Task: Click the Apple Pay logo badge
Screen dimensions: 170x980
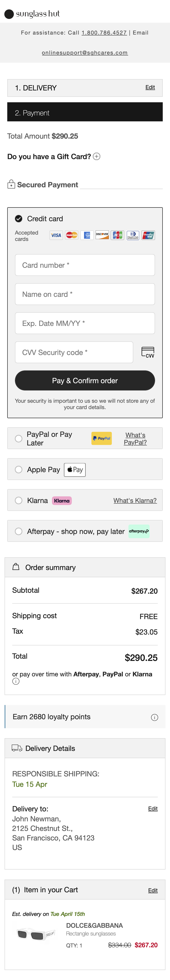Action: pos(75,469)
